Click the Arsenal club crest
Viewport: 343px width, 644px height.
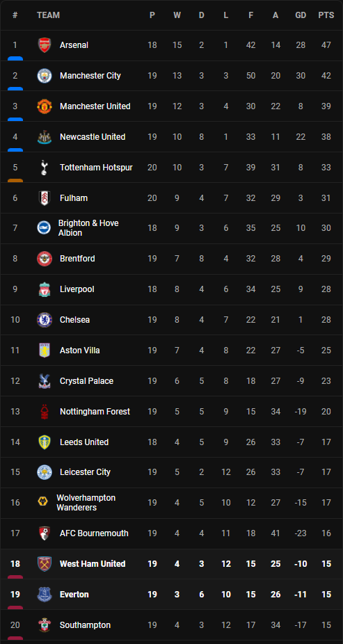pos(45,45)
